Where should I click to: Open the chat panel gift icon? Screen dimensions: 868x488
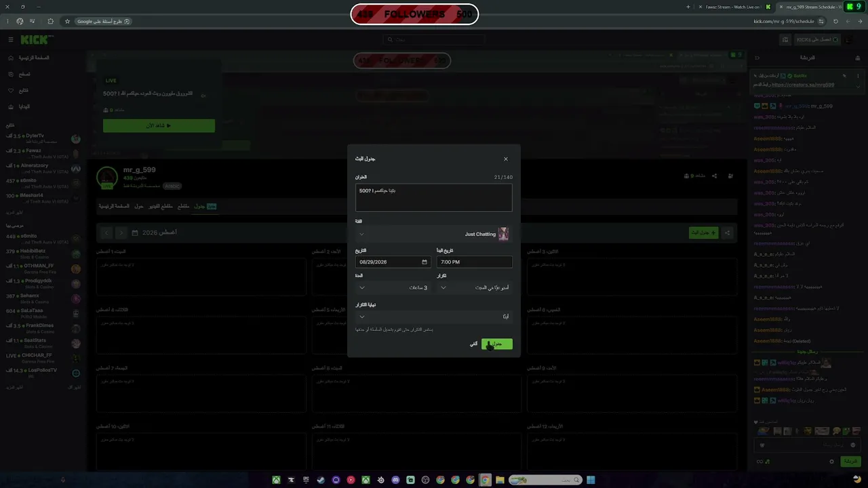click(859, 58)
